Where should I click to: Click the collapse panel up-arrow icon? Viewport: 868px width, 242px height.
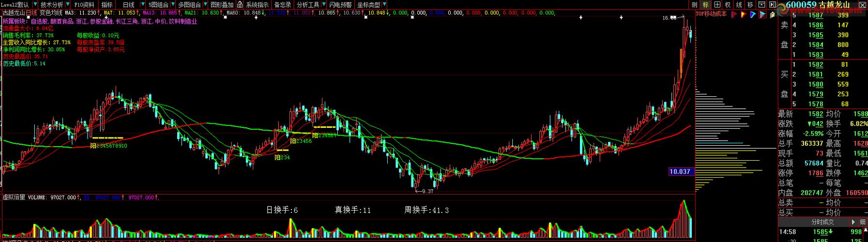tap(761, 5)
